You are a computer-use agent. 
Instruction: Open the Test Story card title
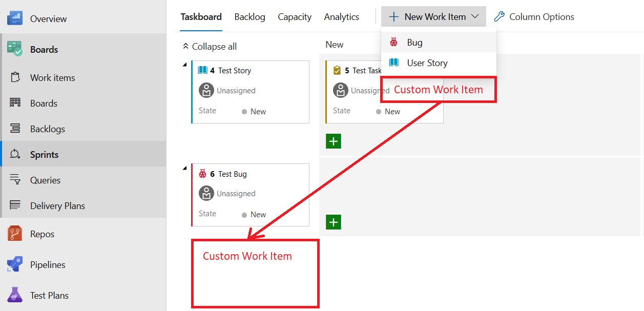click(235, 71)
